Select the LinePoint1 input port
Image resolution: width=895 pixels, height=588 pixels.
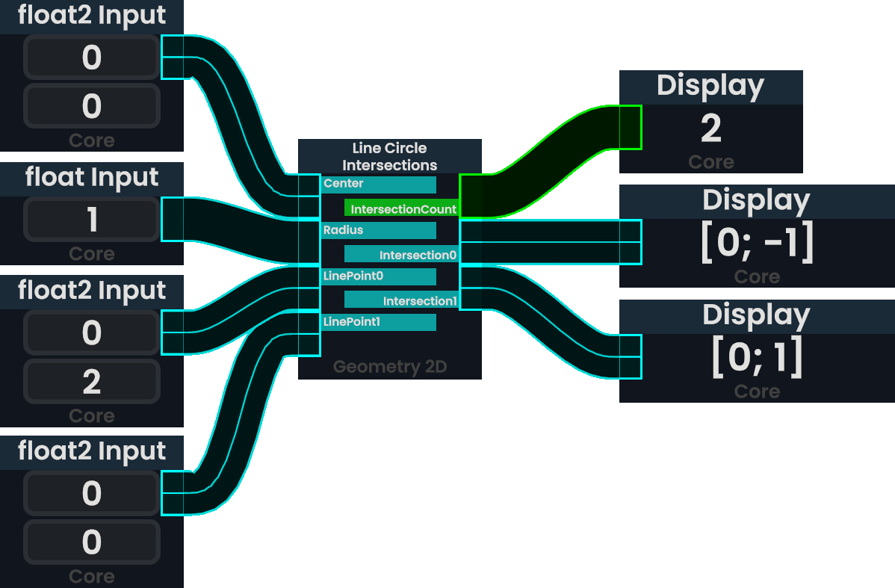pos(379,322)
